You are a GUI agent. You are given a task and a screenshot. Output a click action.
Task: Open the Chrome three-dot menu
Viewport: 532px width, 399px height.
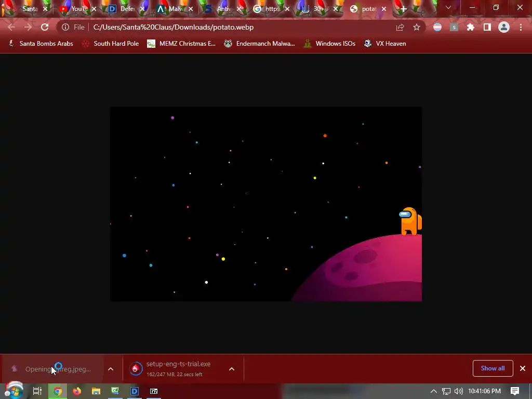point(521,27)
